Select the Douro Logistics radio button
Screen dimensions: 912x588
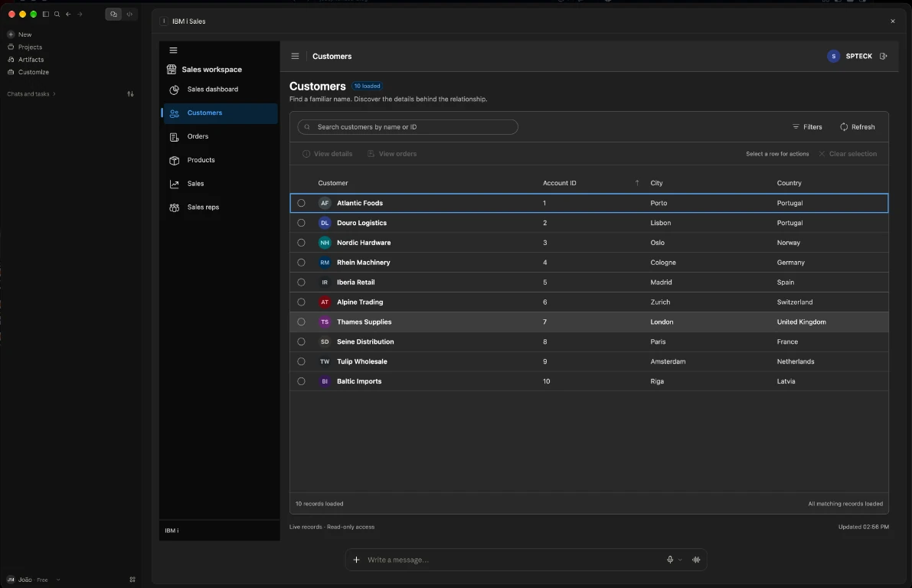(x=301, y=223)
